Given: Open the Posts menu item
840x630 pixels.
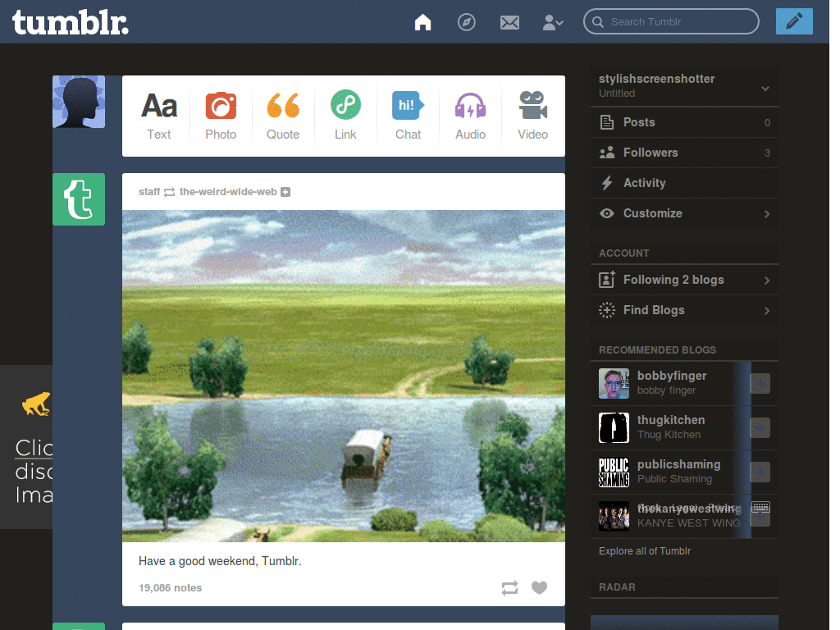Looking at the screenshot, I should pos(684,122).
